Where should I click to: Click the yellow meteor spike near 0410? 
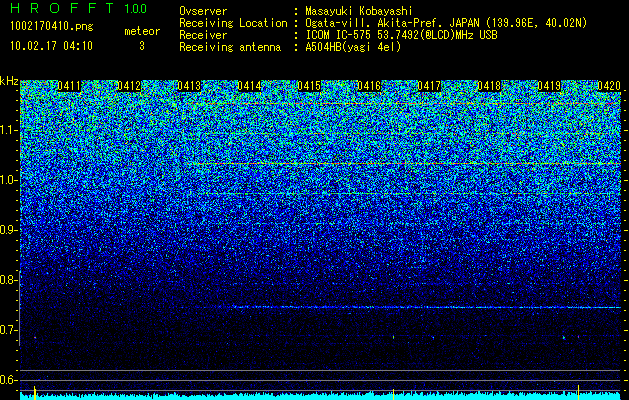pyautogui.click(x=35, y=392)
